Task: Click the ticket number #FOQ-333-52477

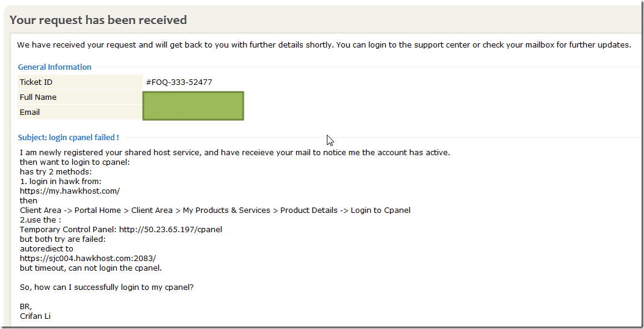Action: (179, 82)
